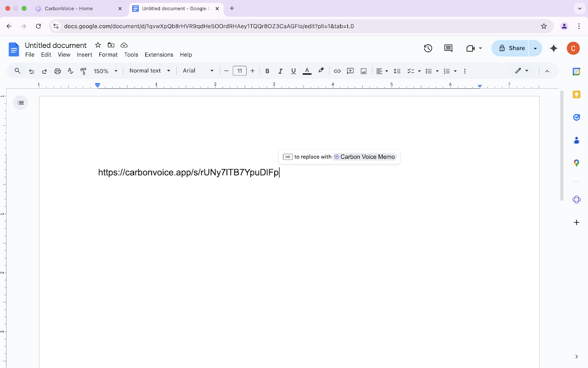Open the Docs home icon
The image size is (588, 368).
pyautogui.click(x=14, y=49)
